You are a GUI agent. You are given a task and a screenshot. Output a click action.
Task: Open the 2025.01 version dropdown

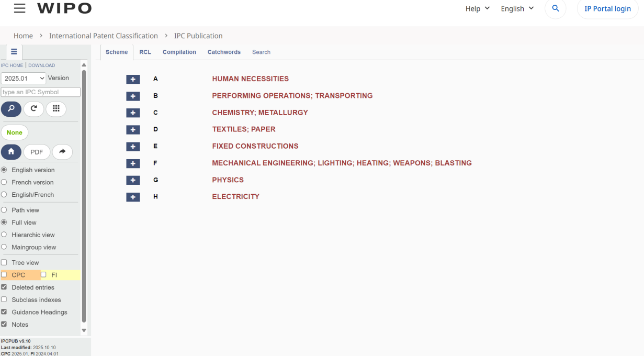[x=24, y=78]
